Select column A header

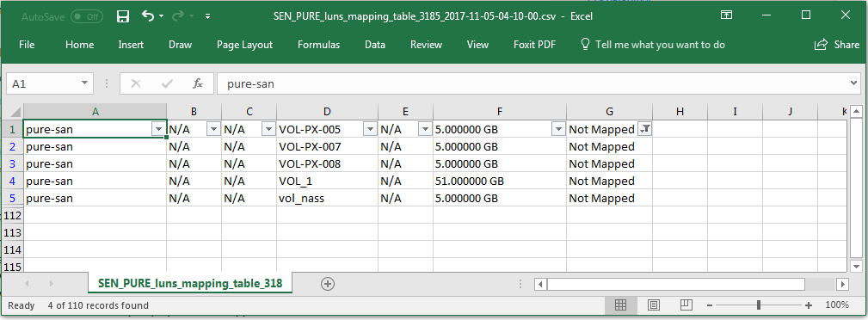click(x=95, y=111)
